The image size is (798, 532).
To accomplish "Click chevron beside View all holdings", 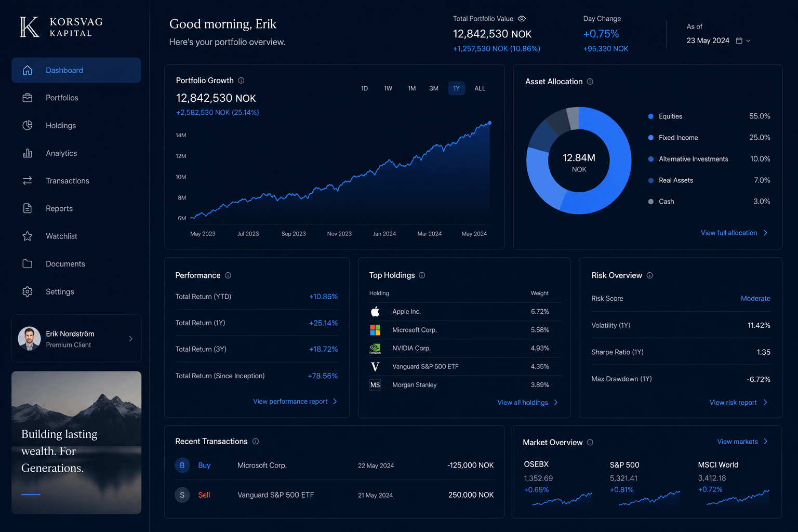I will click(x=556, y=403).
